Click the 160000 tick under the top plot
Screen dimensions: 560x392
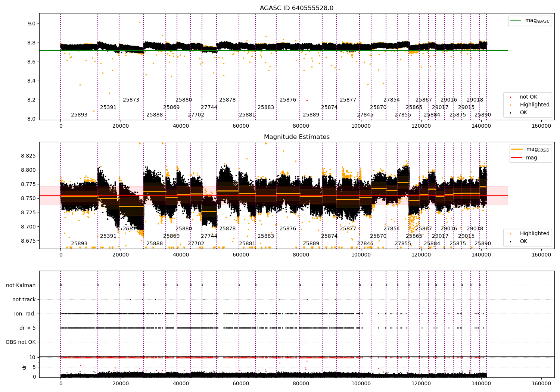pos(541,126)
